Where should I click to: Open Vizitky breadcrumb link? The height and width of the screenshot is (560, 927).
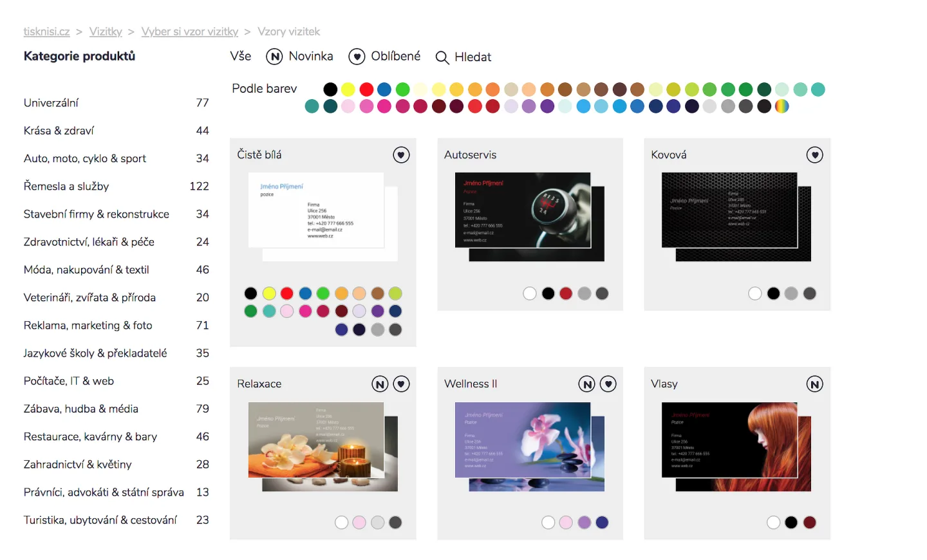(106, 32)
